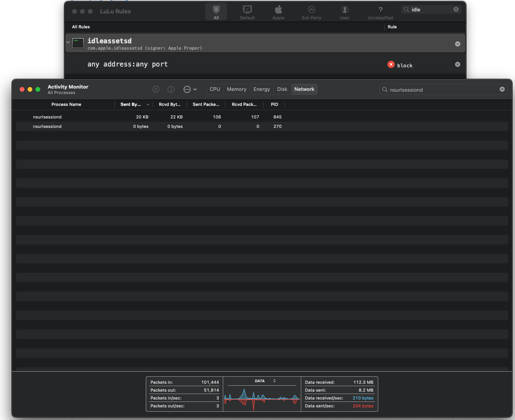This screenshot has height=420, width=515.
Task: Click the "All Processes" subtitle in Activity Monitor
Action: coord(61,93)
